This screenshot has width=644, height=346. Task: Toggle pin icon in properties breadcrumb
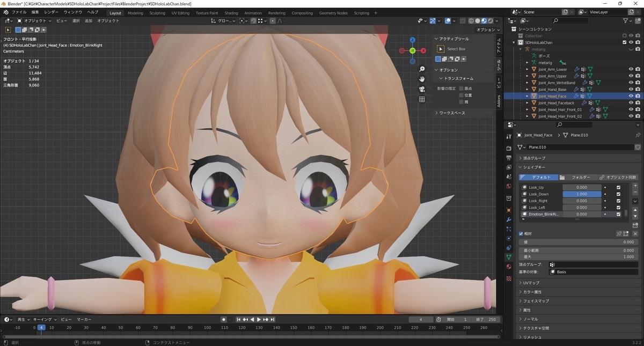pyautogui.click(x=638, y=135)
